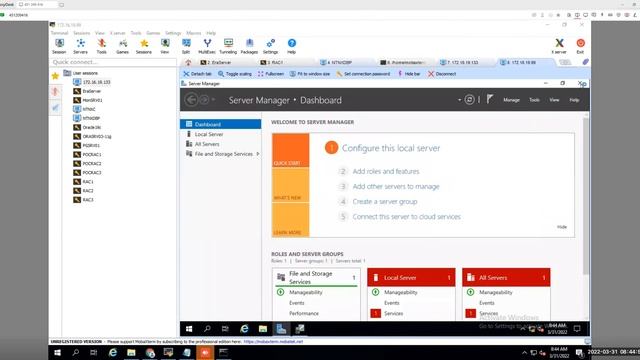
Task: Open the Tunneling toolbar icon
Action: point(228,46)
